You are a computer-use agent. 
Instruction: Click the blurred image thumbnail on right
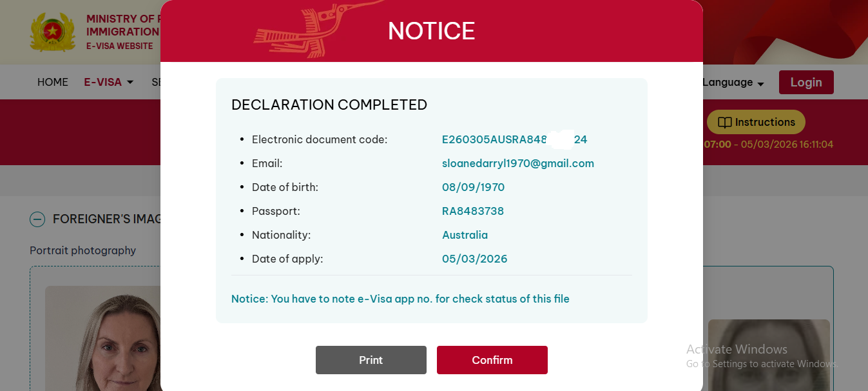click(x=768, y=355)
